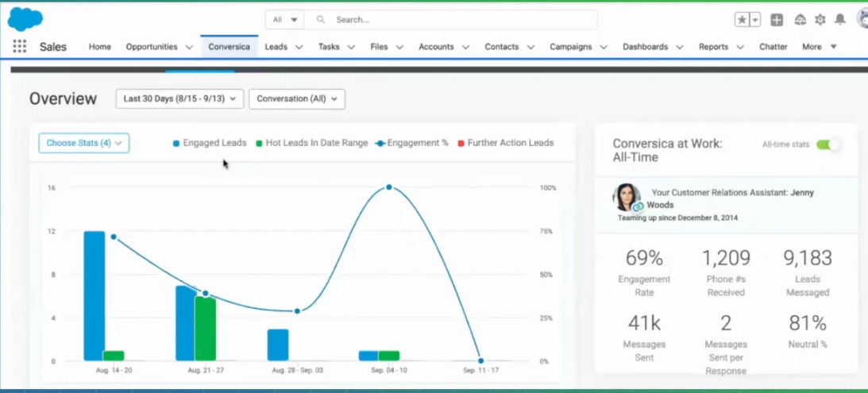Open the Choose Stats (4) selector
The width and height of the screenshot is (868, 393).
(83, 143)
